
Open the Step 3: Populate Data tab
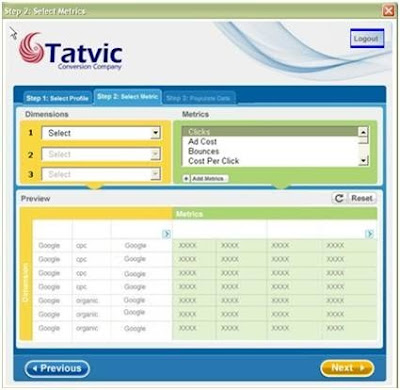tap(199, 98)
